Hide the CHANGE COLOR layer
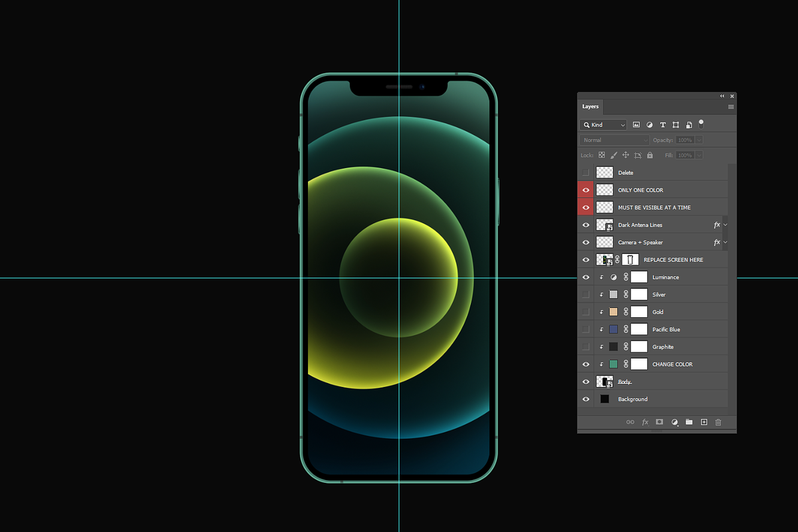Image resolution: width=798 pixels, height=532 pixels. click(x=586, y=364)
